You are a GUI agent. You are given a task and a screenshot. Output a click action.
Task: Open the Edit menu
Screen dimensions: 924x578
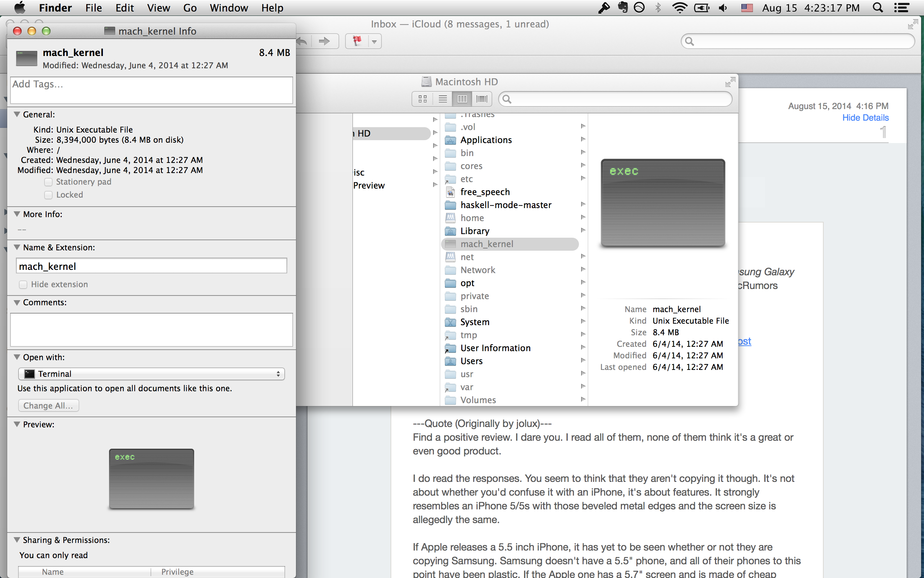pos(125,8)
